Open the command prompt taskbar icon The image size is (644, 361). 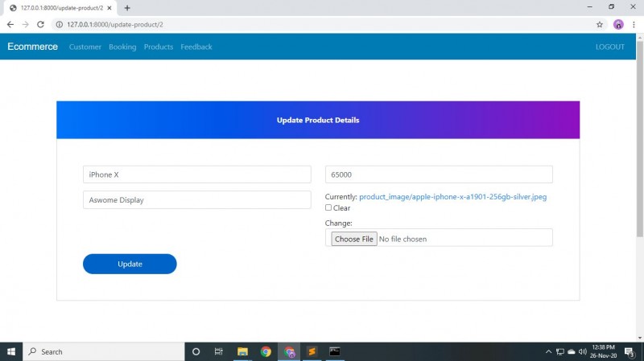coord(335,351)
